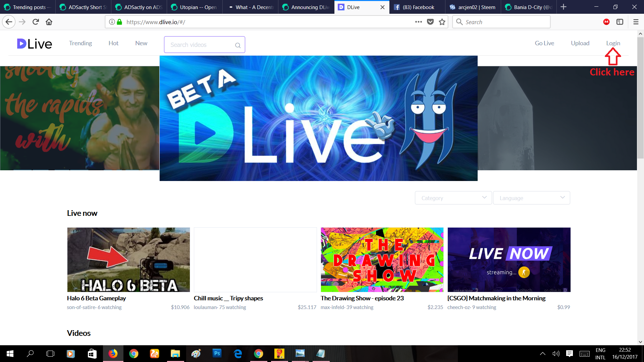Image resolution: width=644 pixels, height=362 pixels.
Task: Open Chill music __ Tripy shapes title
Action: coord(228,298)
